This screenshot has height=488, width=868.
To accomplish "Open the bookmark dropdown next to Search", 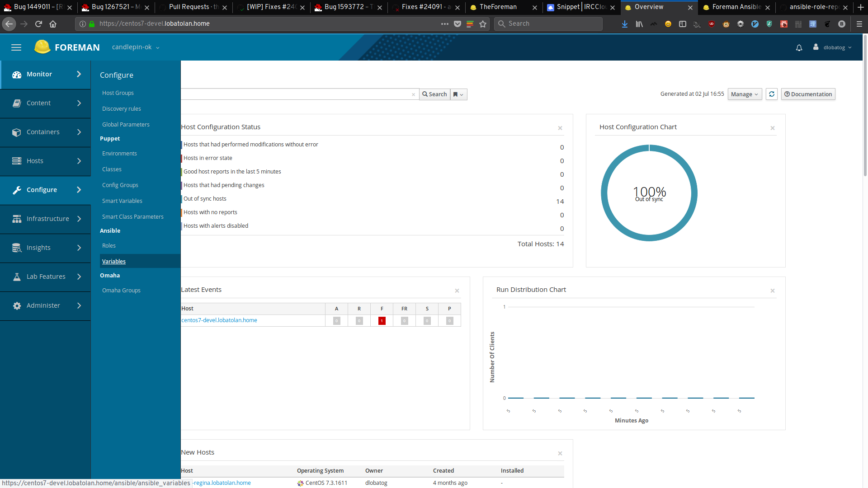I will tap(458, 94).
